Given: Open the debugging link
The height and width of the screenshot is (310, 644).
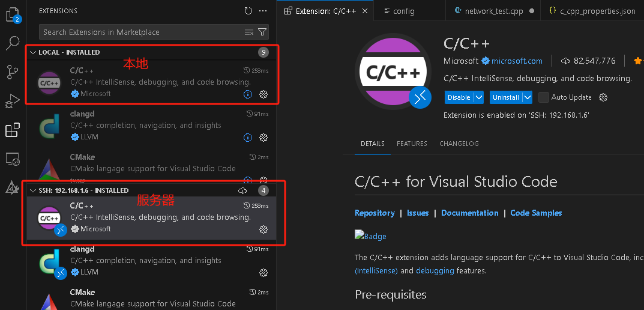Looking at the screenshot, I should click(435, 270).
